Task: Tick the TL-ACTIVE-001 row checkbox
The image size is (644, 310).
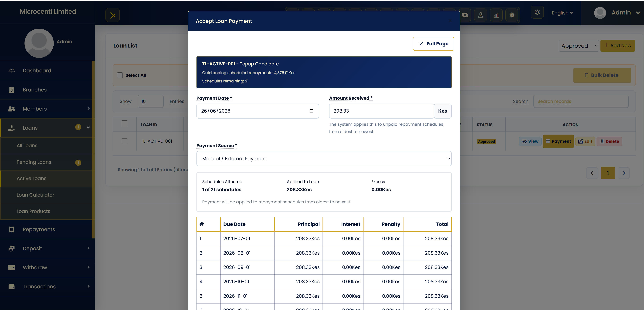Action: [125, 142]
